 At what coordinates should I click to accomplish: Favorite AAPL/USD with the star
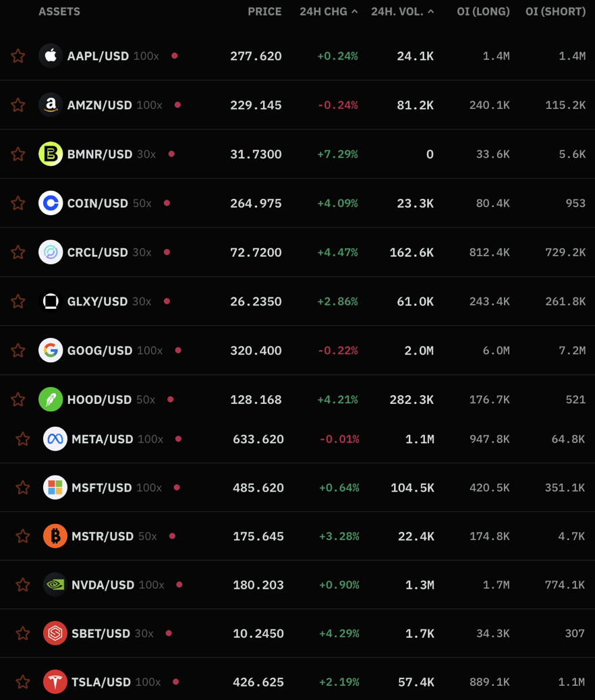tap(18, 56)
